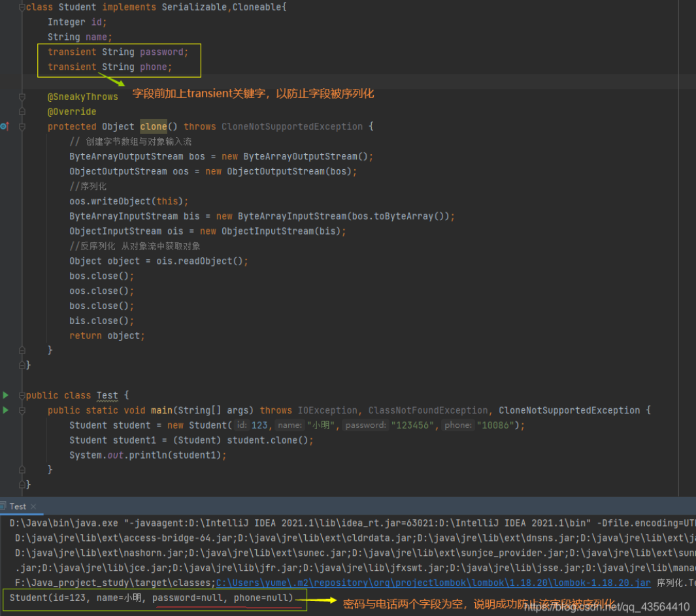The image size is (696, 616).
Task: Click the field name 'phone' in the transient declaration
Action: [153, 67]
